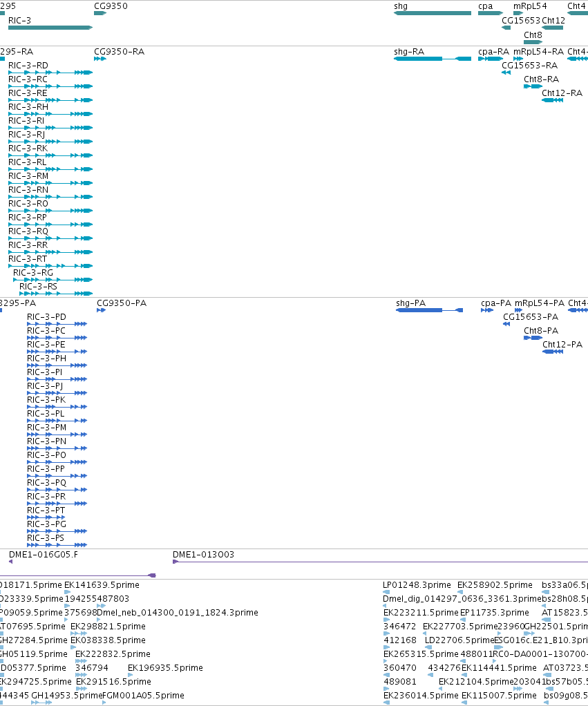This screenshot has height=706, width=588.
Task: Click EST FGM001A05.5prime
Action: (143, 696)
